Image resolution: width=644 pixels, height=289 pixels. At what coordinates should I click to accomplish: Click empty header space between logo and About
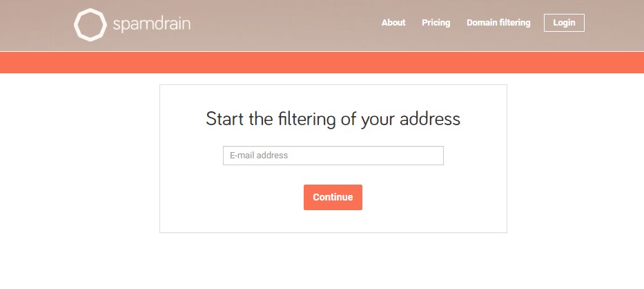point(284,25)
